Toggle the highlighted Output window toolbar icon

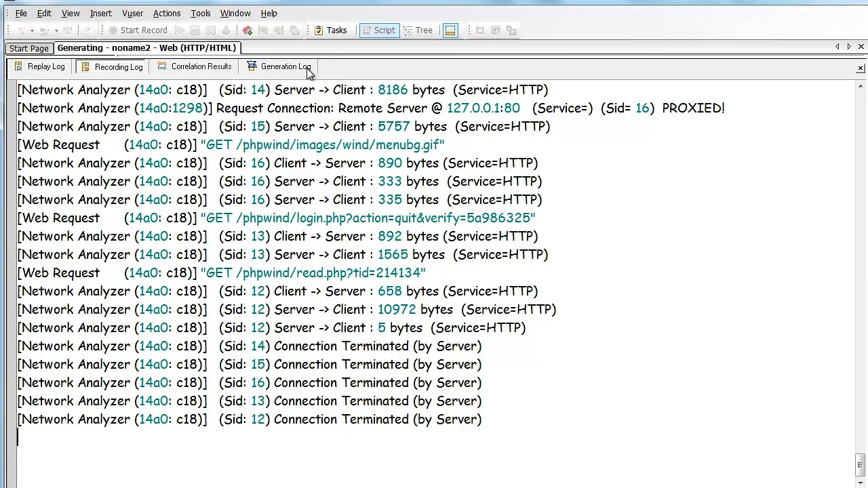tap(450, 30)
